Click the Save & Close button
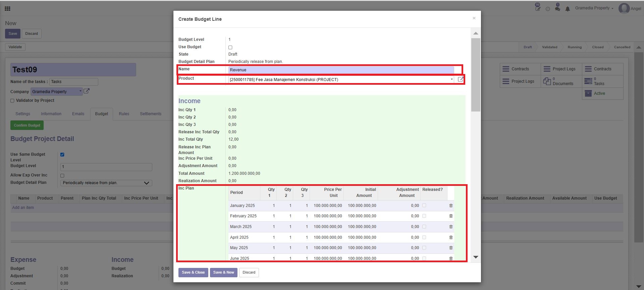Screen dimensions: 644x290 tap(193, 273)
